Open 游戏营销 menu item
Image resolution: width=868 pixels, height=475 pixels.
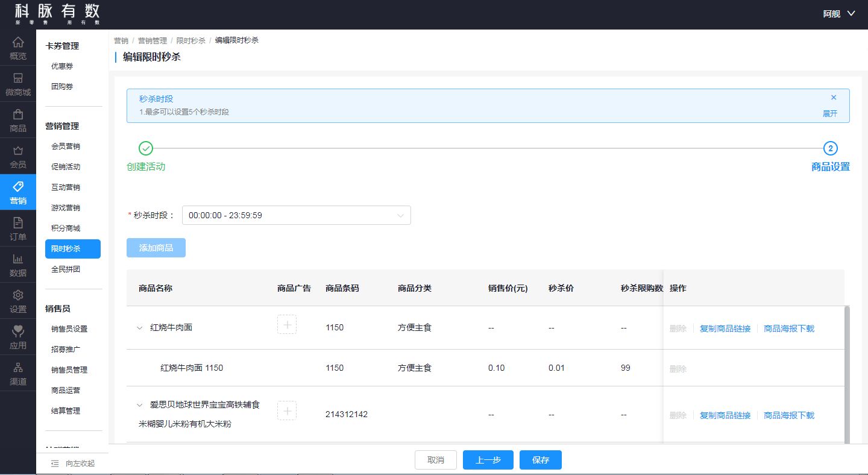pyautogui.click(x=66, y=208)
